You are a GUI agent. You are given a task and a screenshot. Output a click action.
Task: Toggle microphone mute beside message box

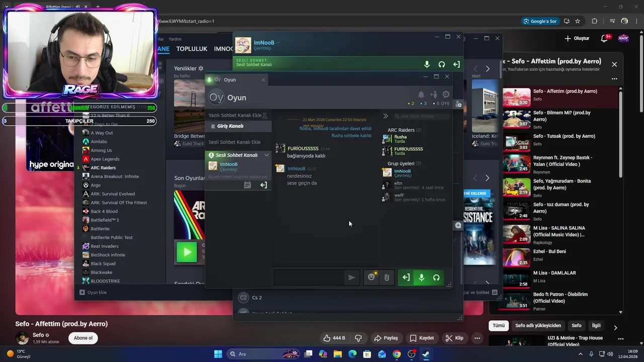(x=422, y=277)
